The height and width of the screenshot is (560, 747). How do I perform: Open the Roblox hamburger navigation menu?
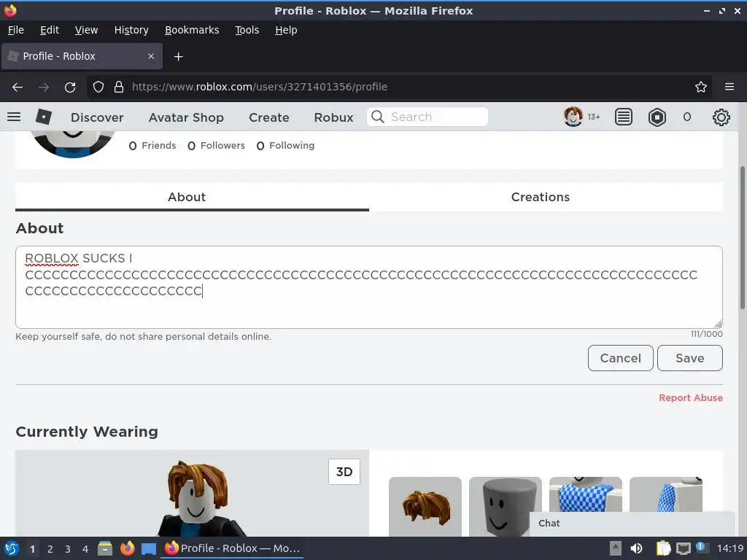pos(14,117)
